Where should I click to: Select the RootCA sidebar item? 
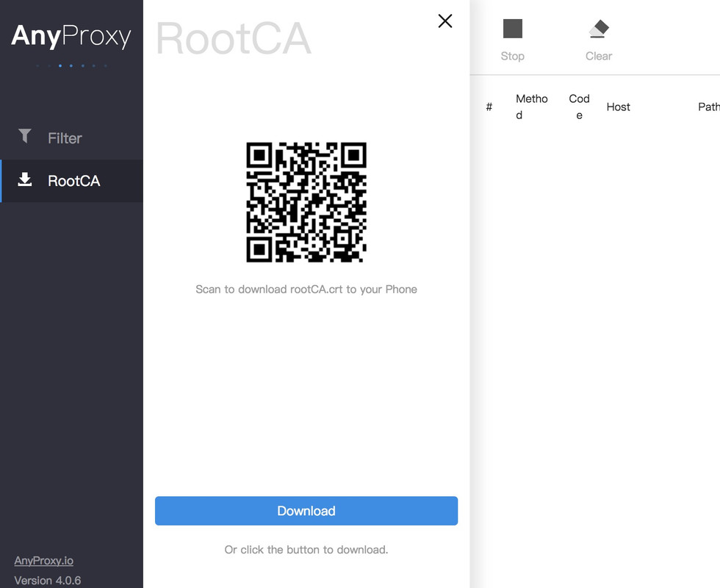[72, 181]
